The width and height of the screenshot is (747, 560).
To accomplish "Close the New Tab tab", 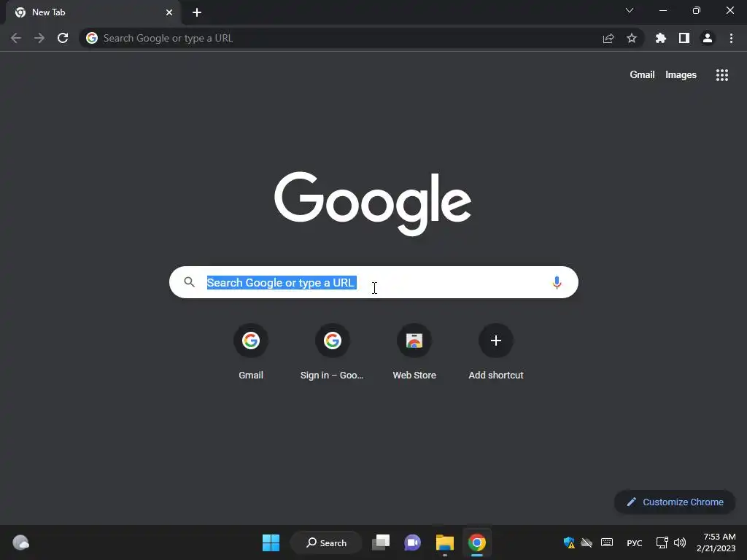I will 169,12.
